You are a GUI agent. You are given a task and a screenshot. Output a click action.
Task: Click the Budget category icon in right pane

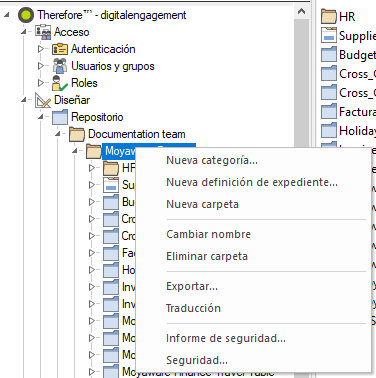coord(329,54)
